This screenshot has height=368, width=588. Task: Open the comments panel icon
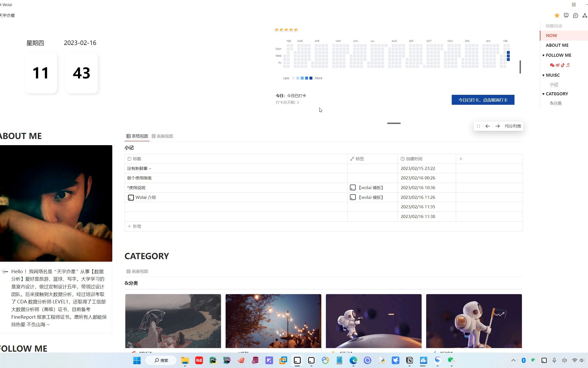[575, 16]
